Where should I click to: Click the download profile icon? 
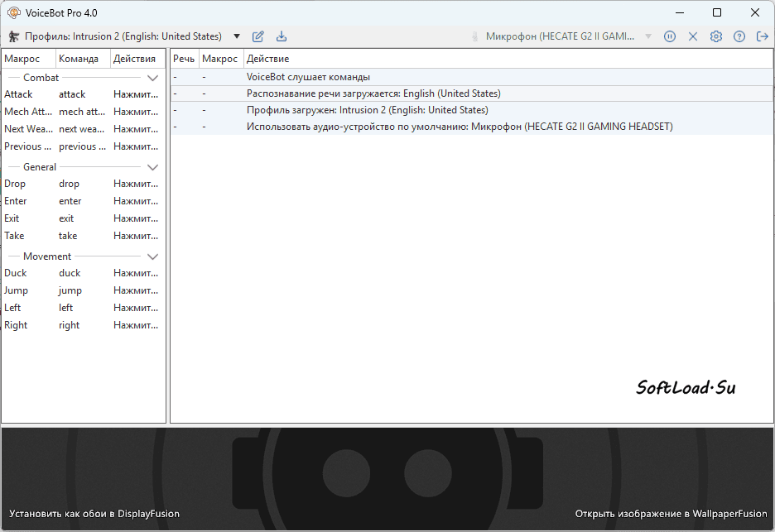[282, 36]
